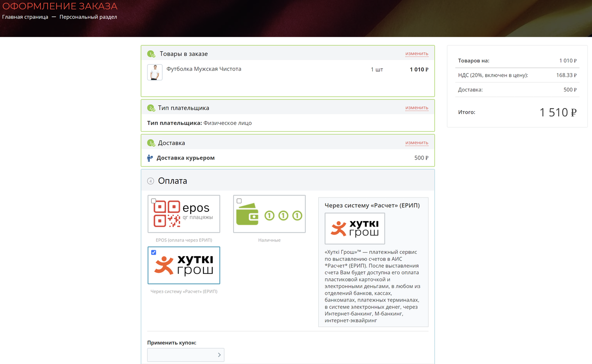Focus the Применить купон input field
The image size is (592, 364).
tap(185, 355)
